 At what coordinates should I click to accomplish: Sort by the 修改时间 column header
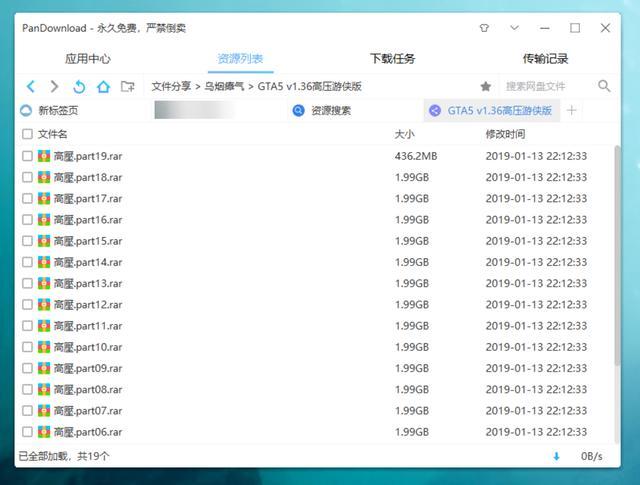(505, 134)
